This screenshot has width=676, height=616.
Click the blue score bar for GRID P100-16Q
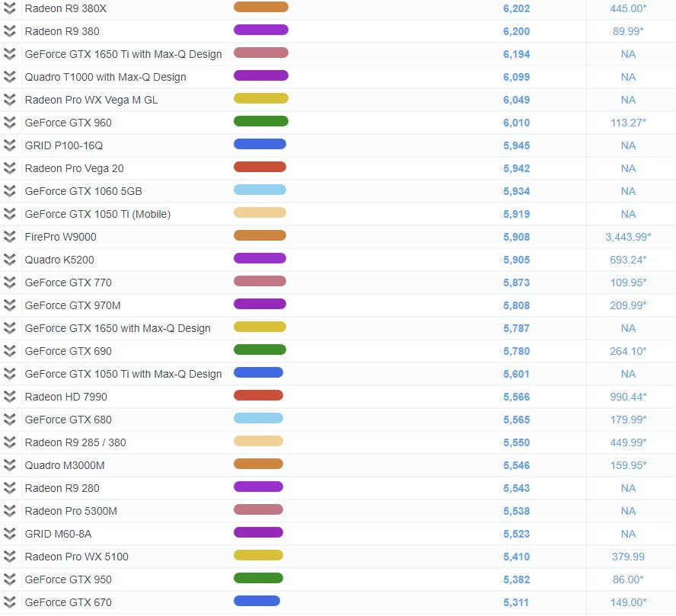[x=260, y=144]
